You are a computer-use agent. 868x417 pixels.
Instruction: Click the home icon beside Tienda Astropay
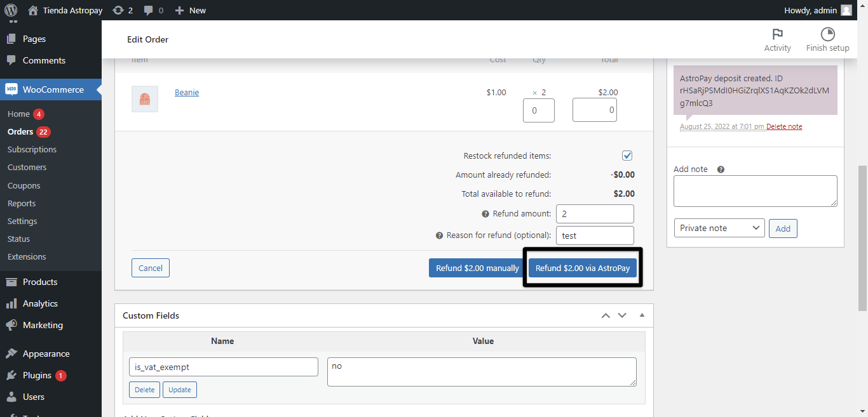pyautogui.click(x=33, y=10)
